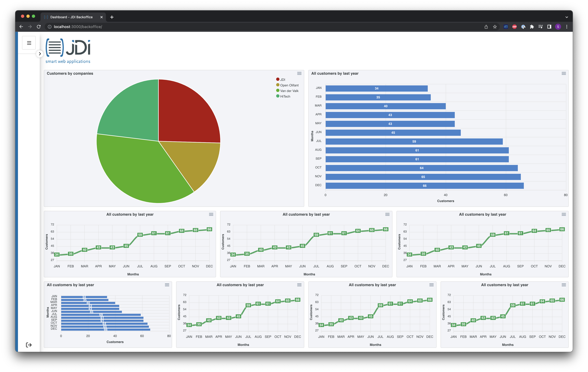588x372 pixels.
Task: Click the 66 data point in right middle-row line chart
Action: (x=562, y=229)
